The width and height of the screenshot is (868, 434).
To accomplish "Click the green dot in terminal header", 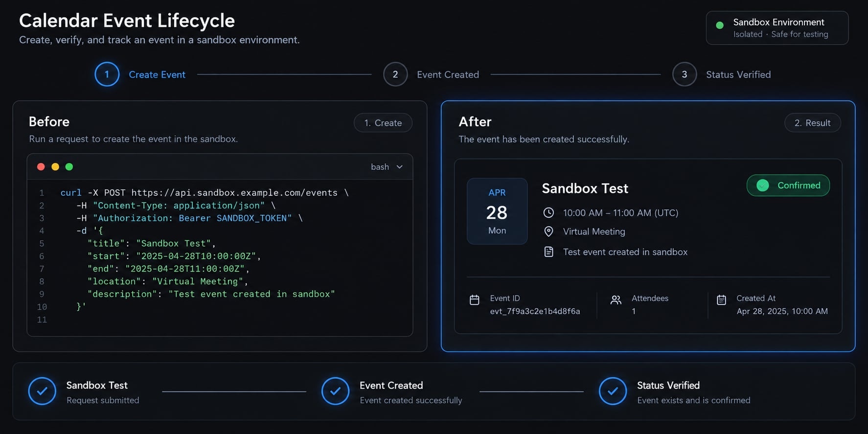I will click(x=69, y=167).
